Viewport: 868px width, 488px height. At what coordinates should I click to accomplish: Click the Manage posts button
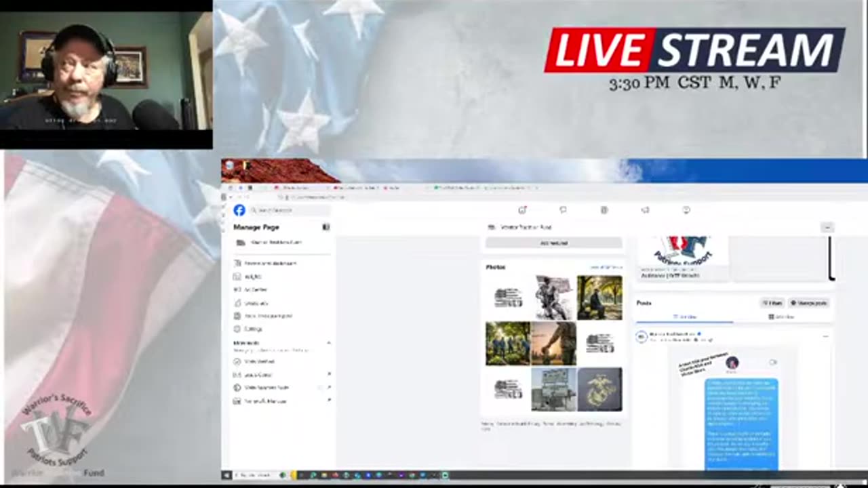tap(808, 303)
